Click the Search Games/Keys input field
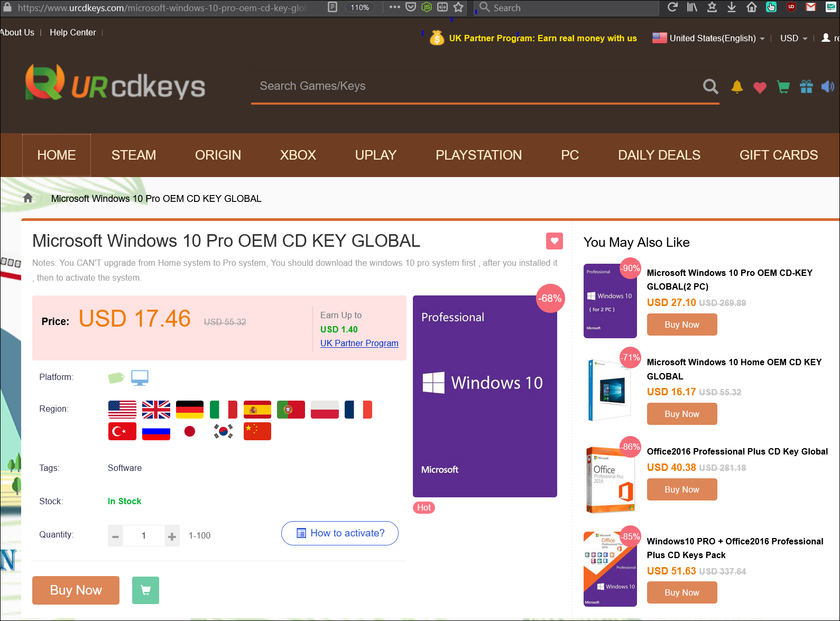The height and width of the screenshot is (621, 840). point(476,86)
